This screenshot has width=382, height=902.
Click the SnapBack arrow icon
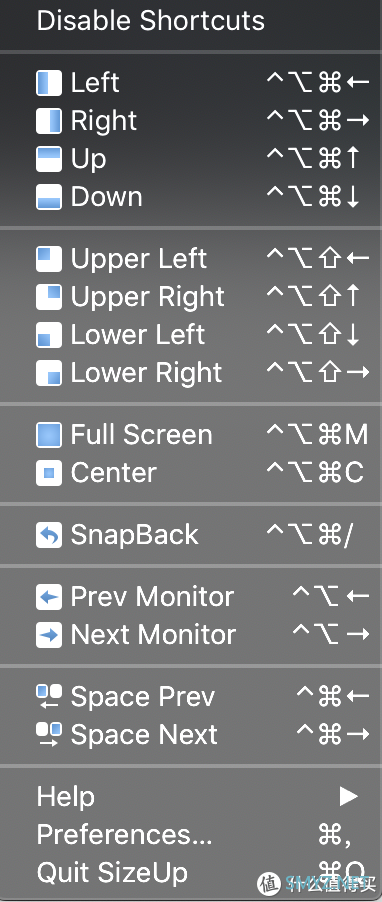pyautogui.click(x=49, y=535)
